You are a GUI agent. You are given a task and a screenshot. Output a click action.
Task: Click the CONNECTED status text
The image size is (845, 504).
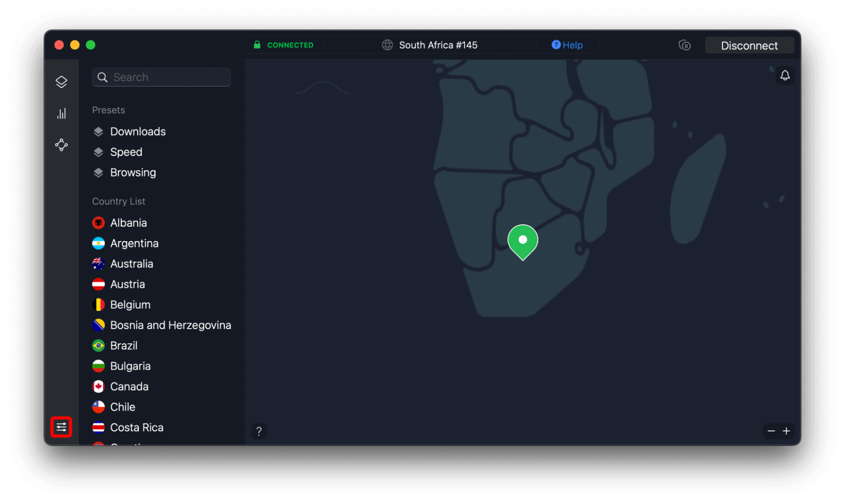tap(290, 45)
